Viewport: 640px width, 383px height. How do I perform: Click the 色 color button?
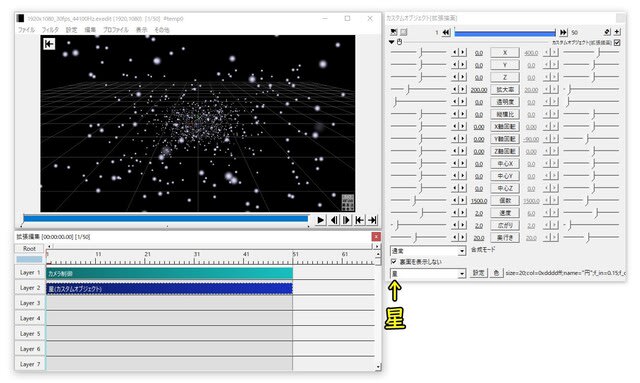click(496, 273)
